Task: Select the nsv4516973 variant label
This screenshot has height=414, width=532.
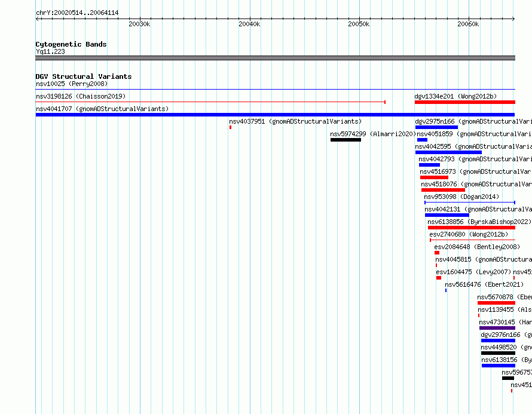Action: click(476, 171)
